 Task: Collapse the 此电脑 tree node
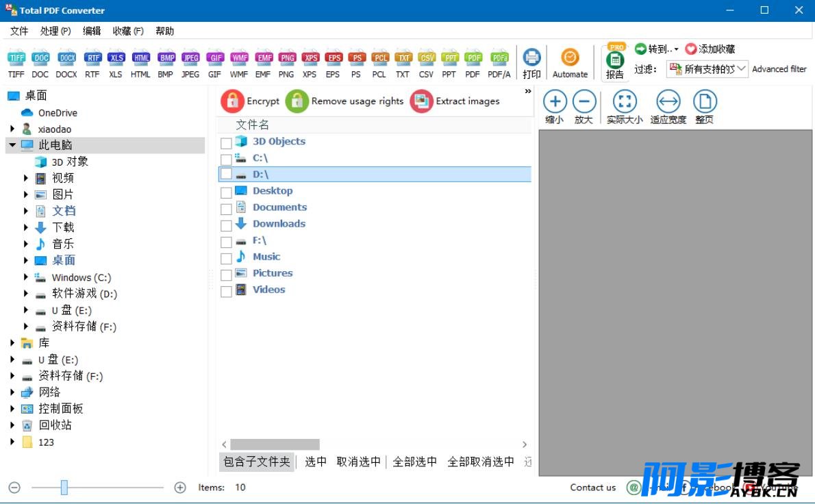pos(12,145)
